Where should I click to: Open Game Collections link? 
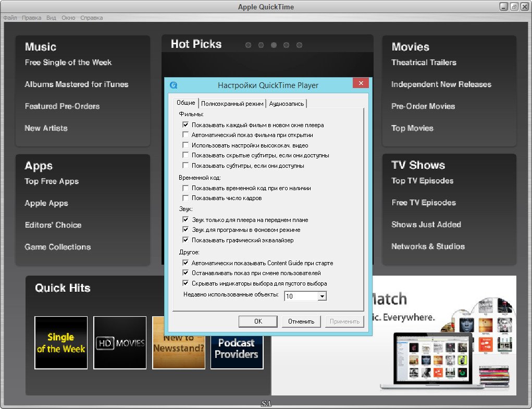point(58,246)
